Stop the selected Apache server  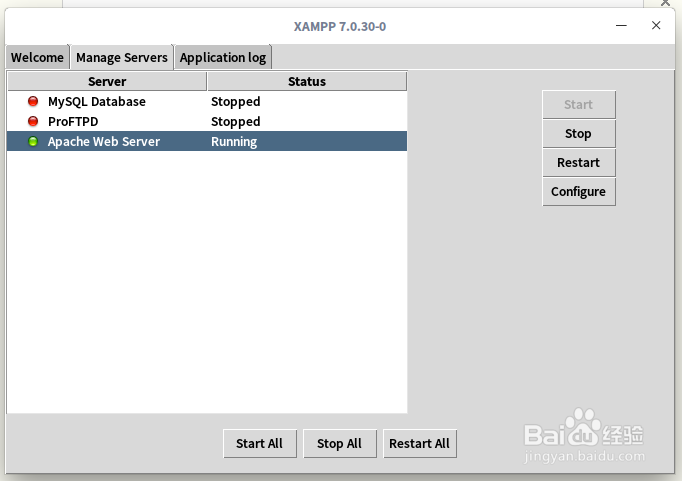(578, 134)
